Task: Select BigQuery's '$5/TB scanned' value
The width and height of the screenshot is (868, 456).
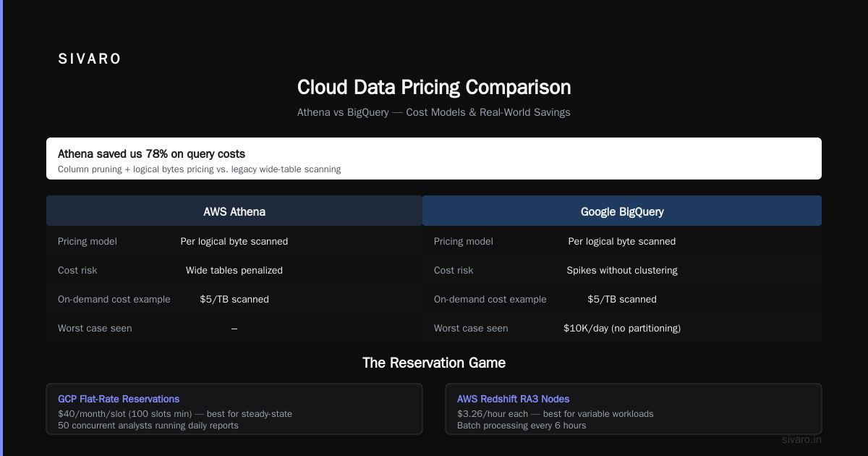Action: [622, 299]
